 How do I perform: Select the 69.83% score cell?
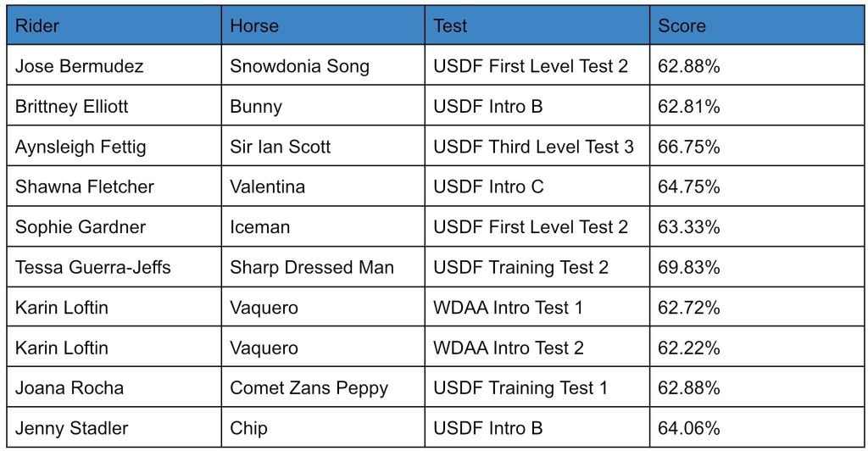tap(757, 266)
